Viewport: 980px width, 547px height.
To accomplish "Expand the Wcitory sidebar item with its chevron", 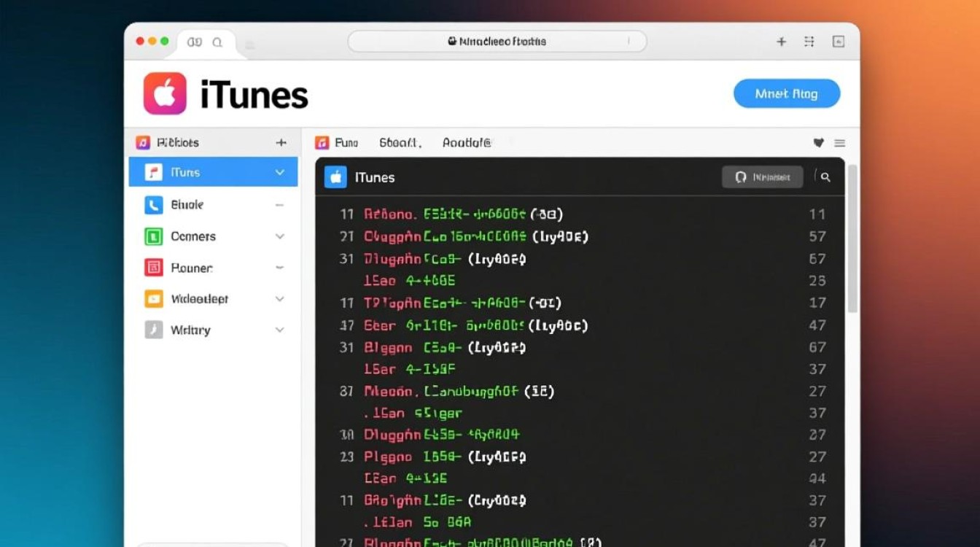I will click(x=279, y=330).
